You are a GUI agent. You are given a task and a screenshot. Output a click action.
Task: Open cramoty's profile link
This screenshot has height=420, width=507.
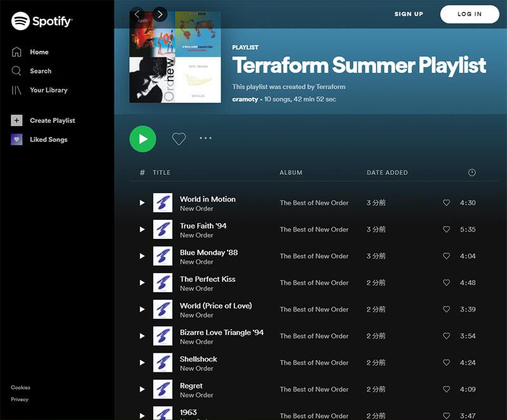click(x=245, y=99)
